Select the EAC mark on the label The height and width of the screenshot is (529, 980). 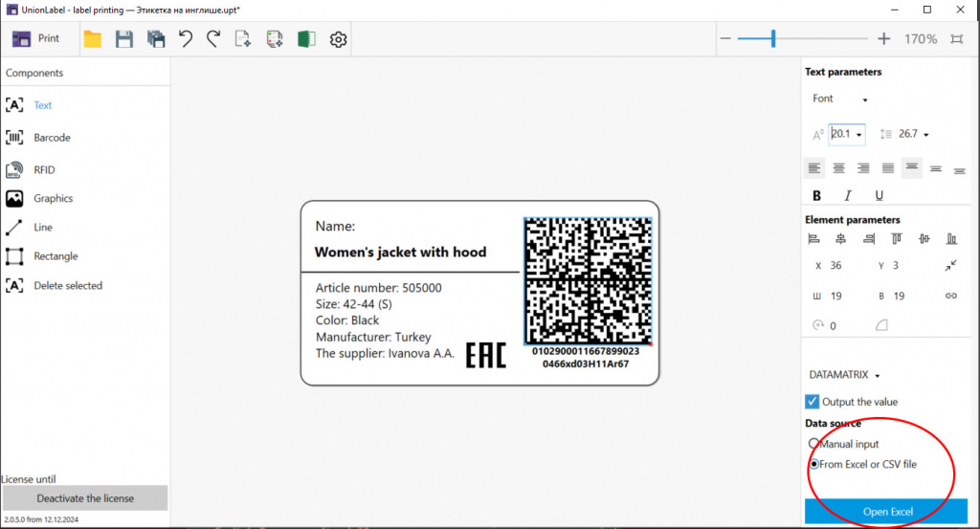(485, 355)
